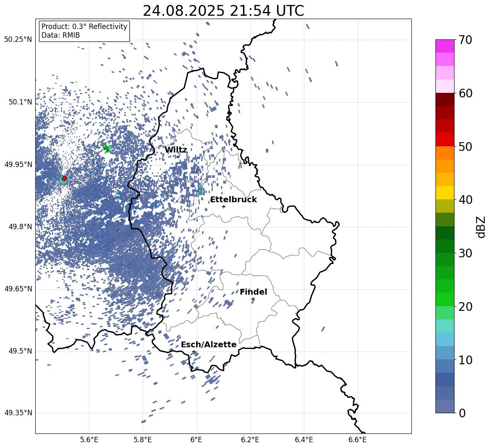Click the 49.65°N latitude label
The width and height of the screenshot is (491, 448).
(18, 289)
